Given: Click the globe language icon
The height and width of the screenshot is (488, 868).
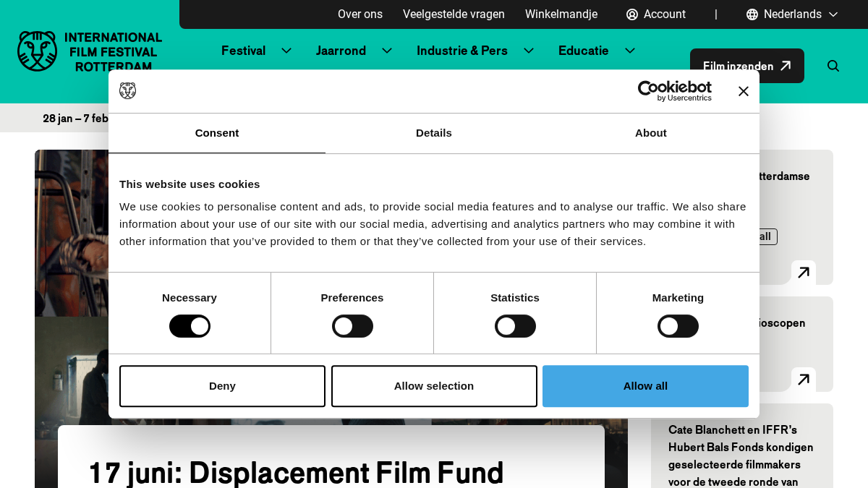Looking at the screenshot, I should pos(752,14).
